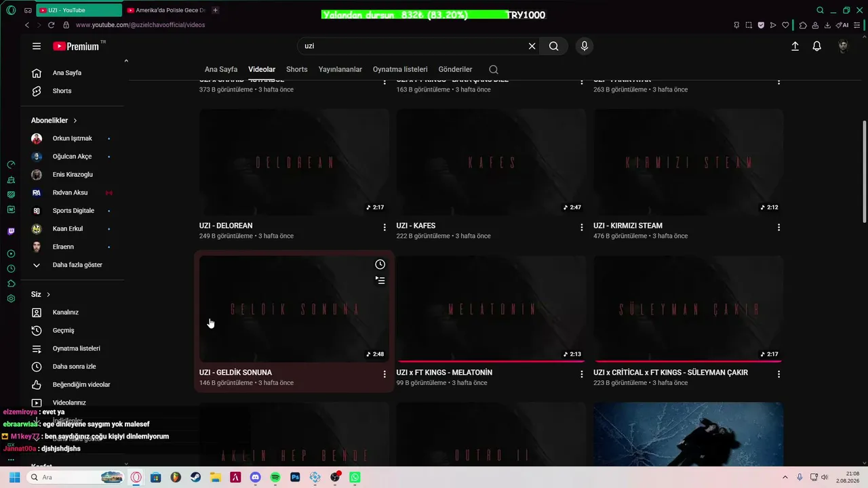Submit the YouTube search with magnifier button
The width and height of the screenshot is (868, 488).
click(x=554, y=46)
